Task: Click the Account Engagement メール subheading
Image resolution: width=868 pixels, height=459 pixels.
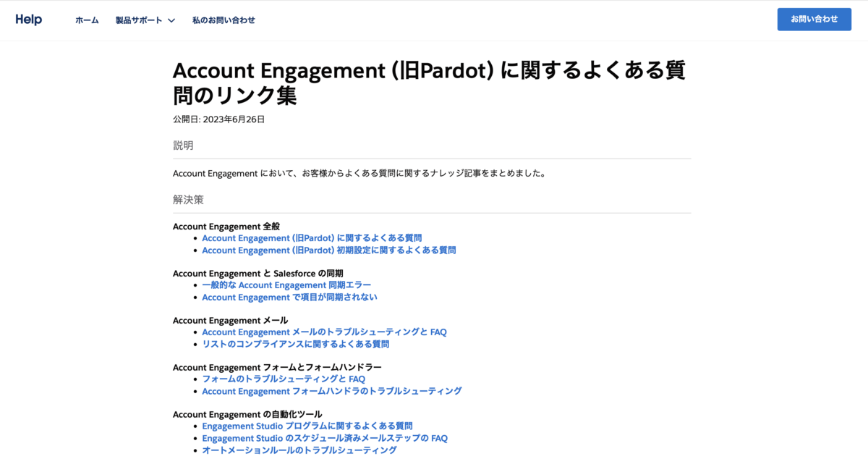Action: coord(231,320)
